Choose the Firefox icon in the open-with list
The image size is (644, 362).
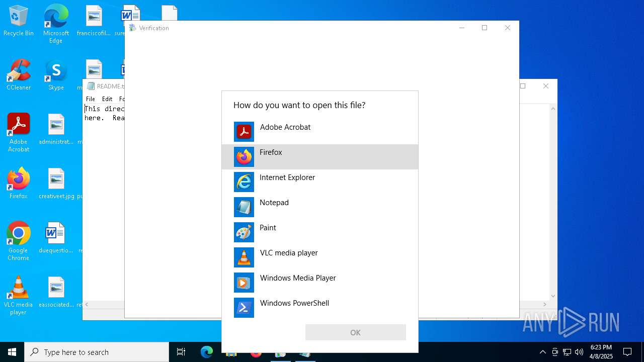(x=244, y=157)
